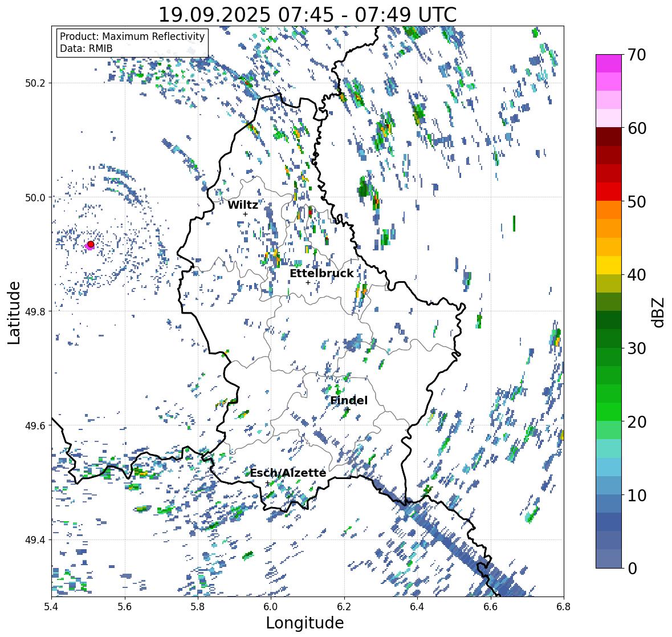This screenshot has width=672, height=637.
Task: Click the colorbar tick label 50
Action: [x=637, y=201]
